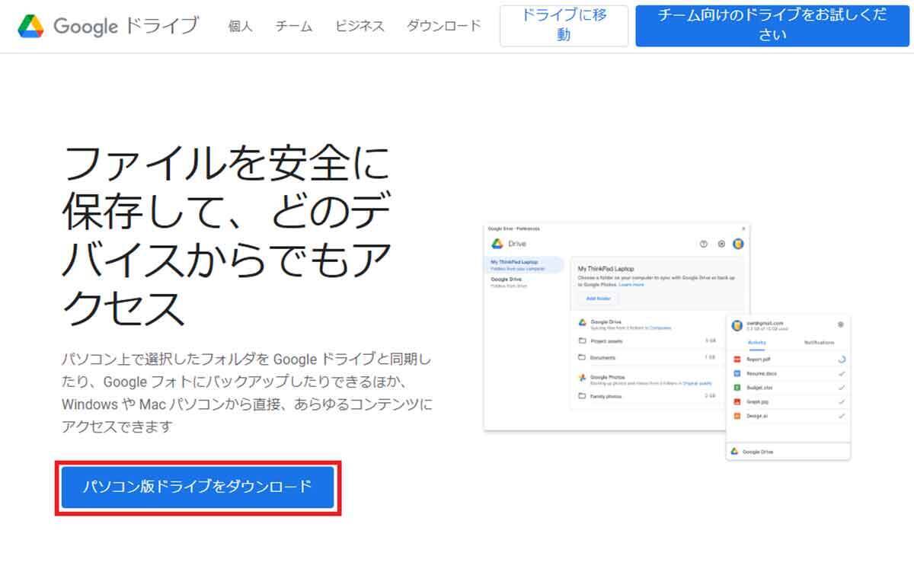Click the account avatar in Drive preferences preview

[x=738, y=244]
